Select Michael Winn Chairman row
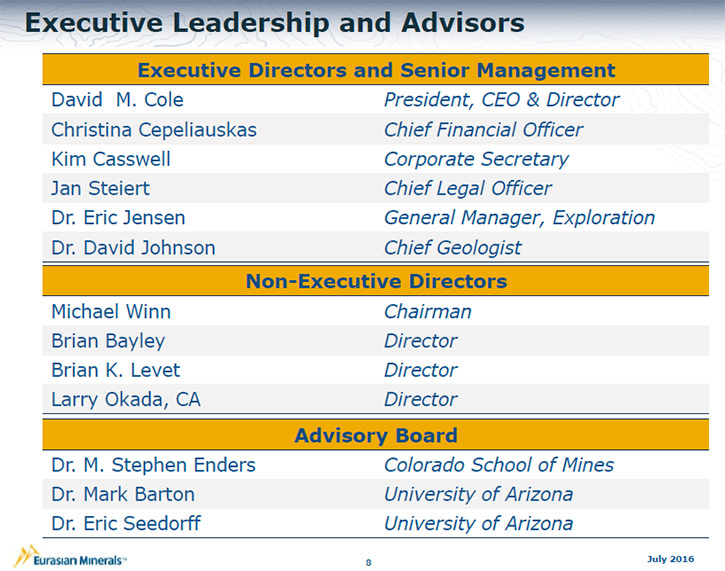The image size is (725, 571). tap(375, 311)
